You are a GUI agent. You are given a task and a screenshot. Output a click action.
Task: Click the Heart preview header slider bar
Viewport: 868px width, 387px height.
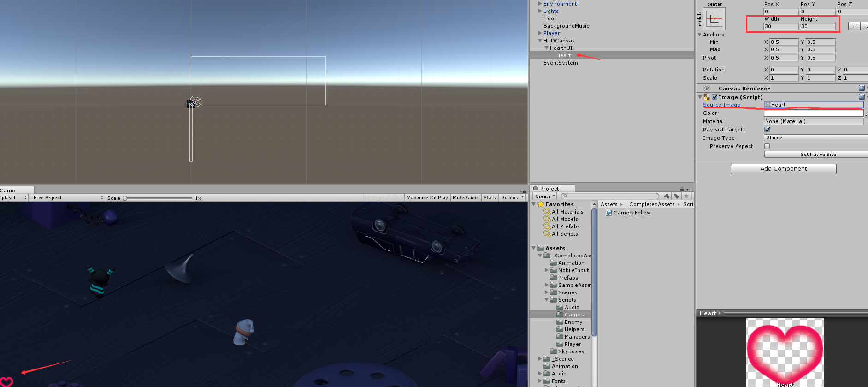tap(795, 313)
